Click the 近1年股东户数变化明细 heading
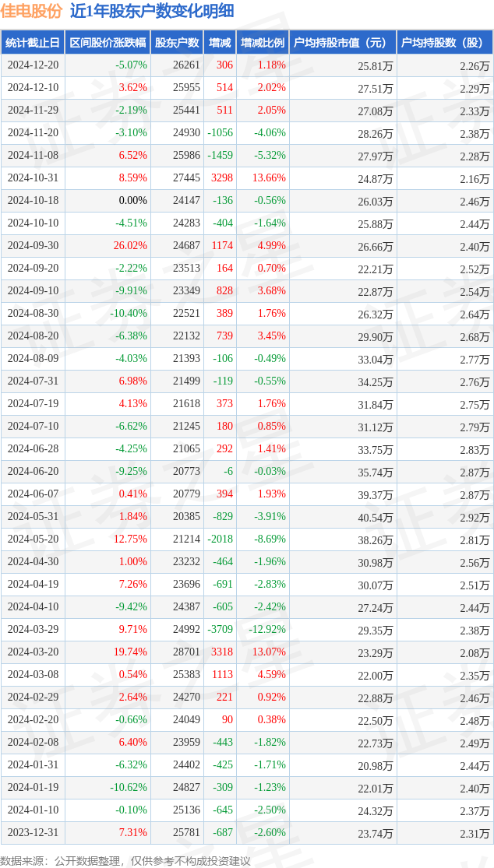This screenshot has height=868, width=494. [x=152, y=12]
